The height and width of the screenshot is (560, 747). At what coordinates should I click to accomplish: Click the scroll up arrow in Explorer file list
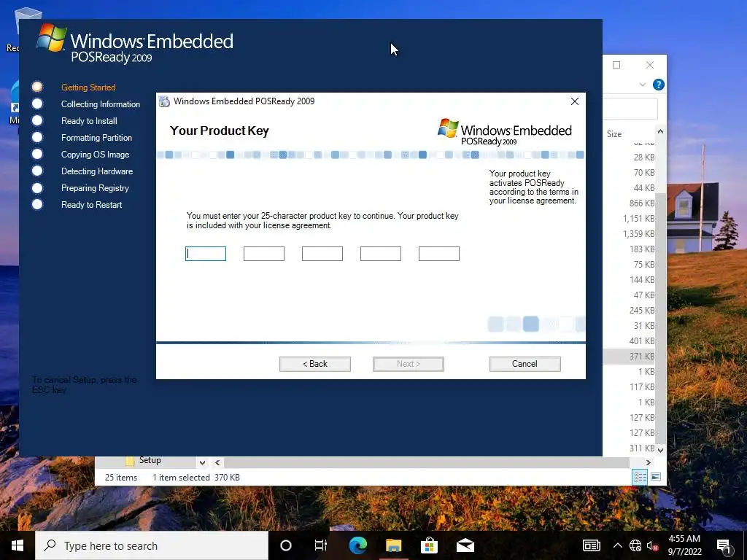(660, 131)
